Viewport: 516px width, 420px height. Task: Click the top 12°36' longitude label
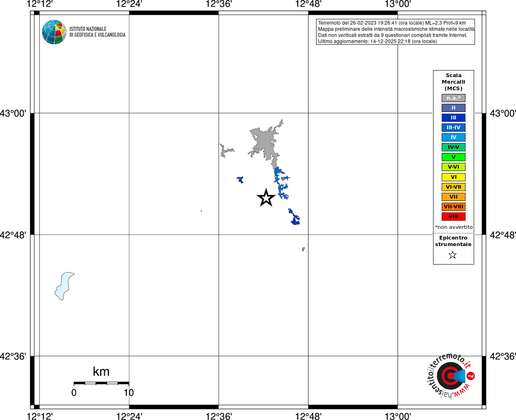(x=219, y=4)
